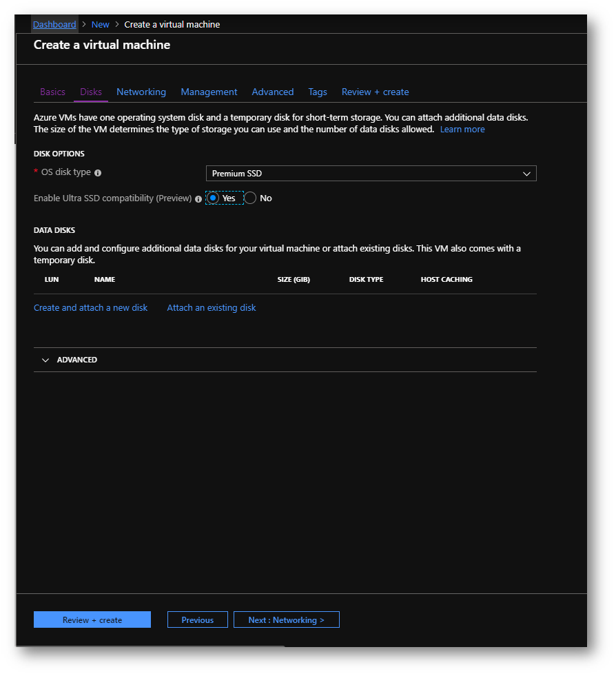
Task: Click the OS disk type info icon
Action: [x=98, y=173]
